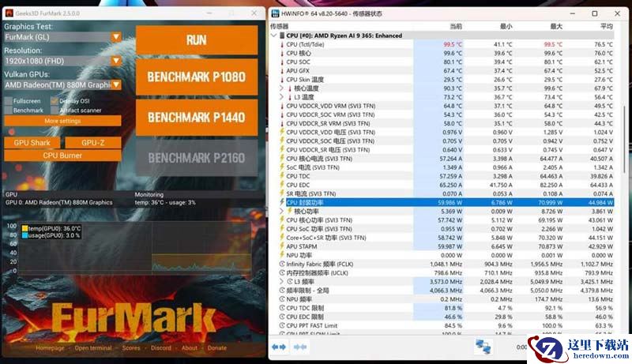Open the About link in FurMark
632x364 pixels.
pyautogui.click(x=190, y=348)
